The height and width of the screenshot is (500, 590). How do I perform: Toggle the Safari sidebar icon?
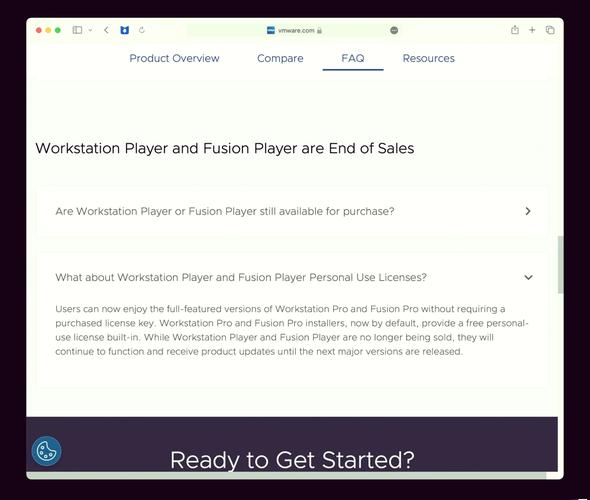pyautogui.click(x=77, y=30)
